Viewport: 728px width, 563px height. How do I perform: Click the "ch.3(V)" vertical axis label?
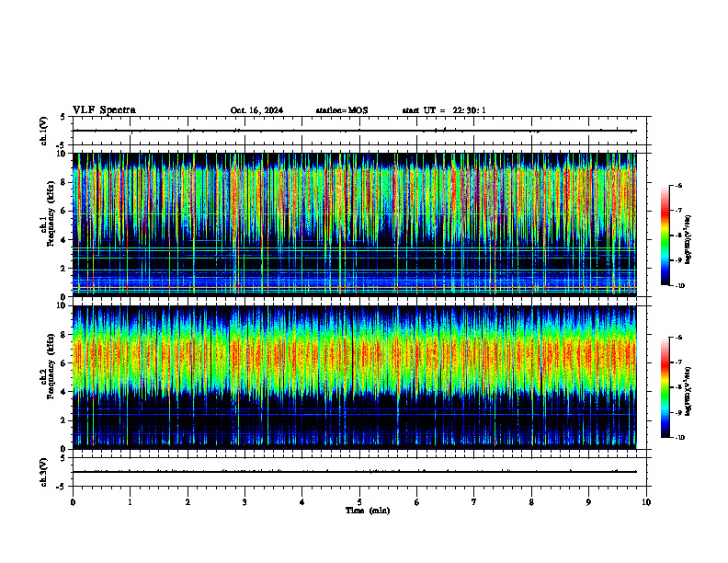pos(44,472)
